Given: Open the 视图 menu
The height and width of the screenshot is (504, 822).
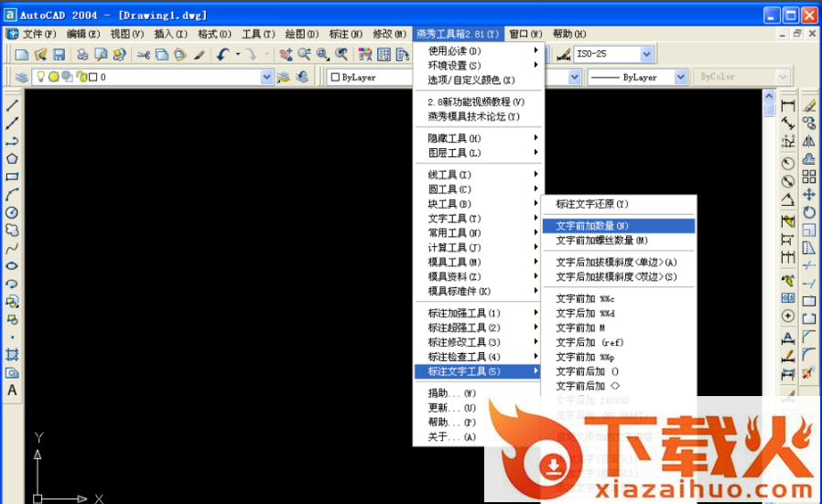Looking at the screenshot, I should (127, 34).
